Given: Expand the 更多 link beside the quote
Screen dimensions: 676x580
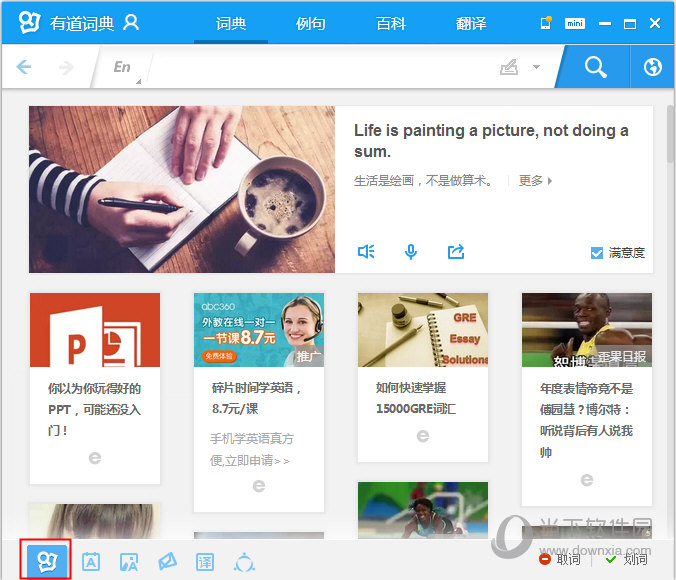Looking at the screenshot, I should [x=535, y=181].
